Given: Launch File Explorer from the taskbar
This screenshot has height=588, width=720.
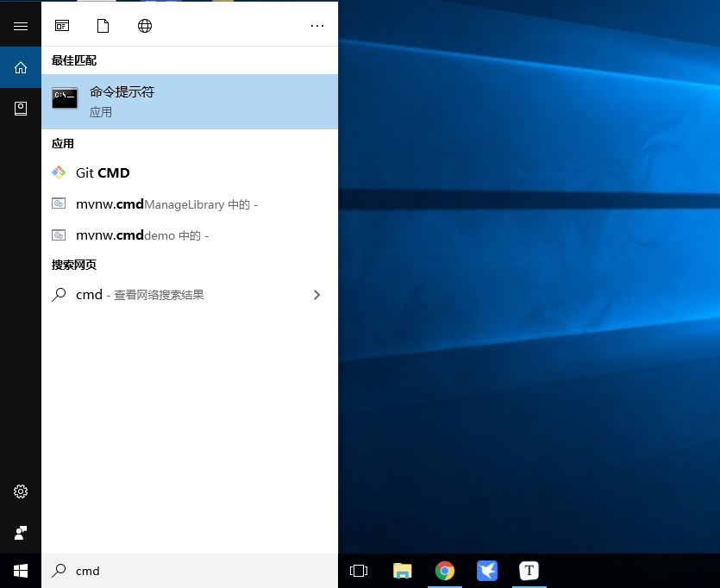Looking at the screenshot, I should pyautogui.click(x=402, y=571).
